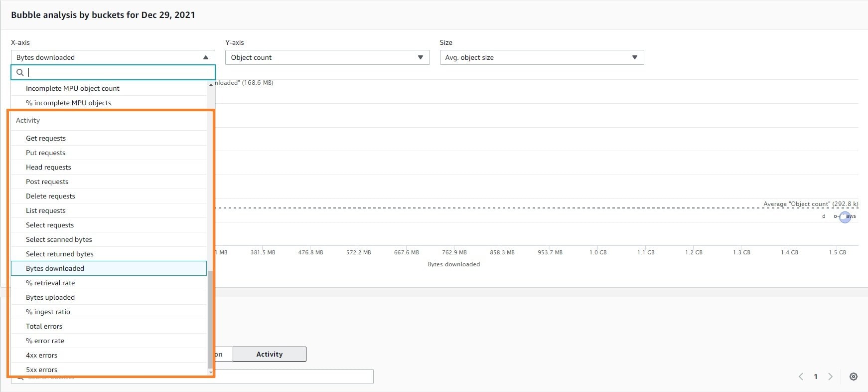Choose Total errors metric
868x392 pixels.
(44, 326)
